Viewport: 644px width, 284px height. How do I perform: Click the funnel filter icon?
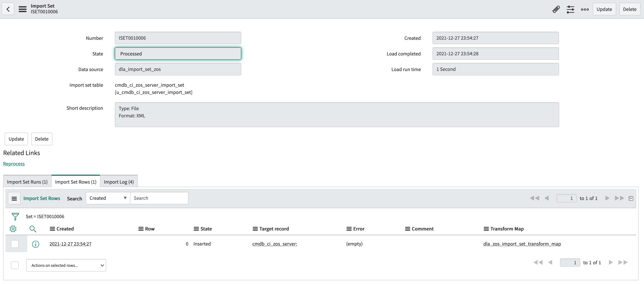(15, 216)
